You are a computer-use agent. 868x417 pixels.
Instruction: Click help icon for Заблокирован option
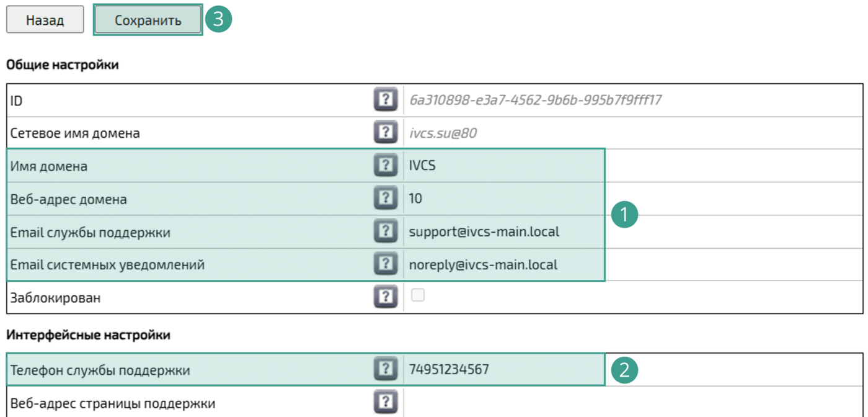coord(385,297)
